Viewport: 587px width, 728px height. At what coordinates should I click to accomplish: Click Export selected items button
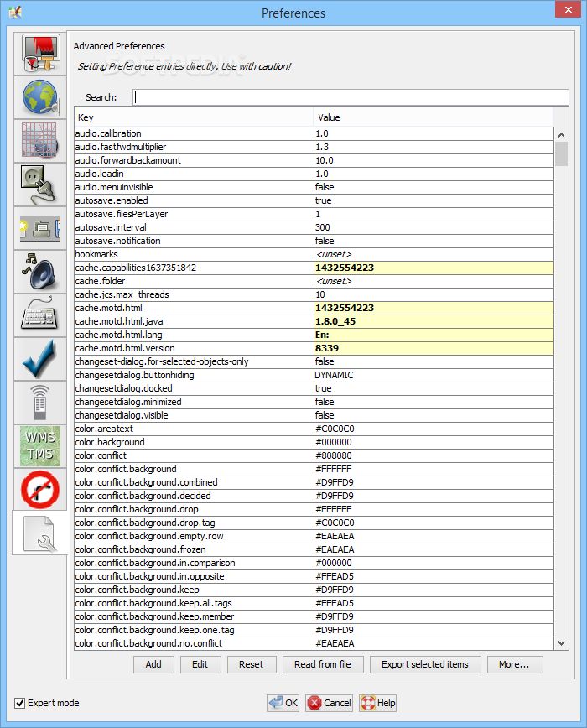tap(425, 664)
